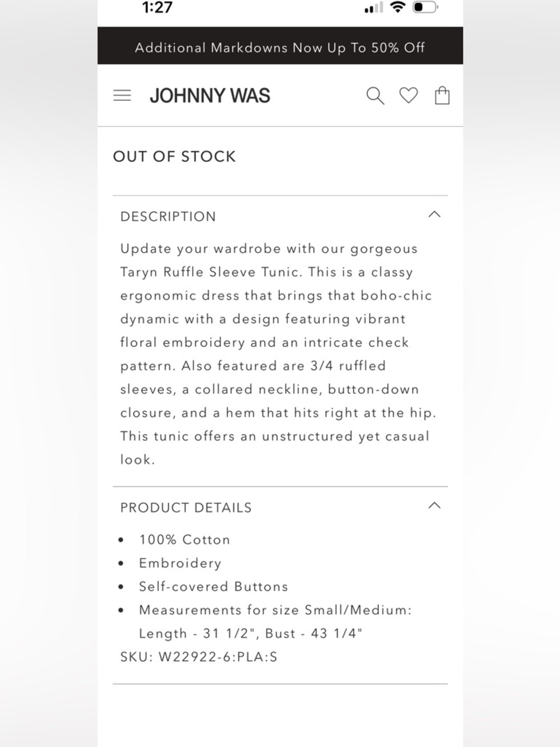Toggle the PRODUCT DETAILS accordion header
This screenshot has height=747, width=560.
coord(280,508)
